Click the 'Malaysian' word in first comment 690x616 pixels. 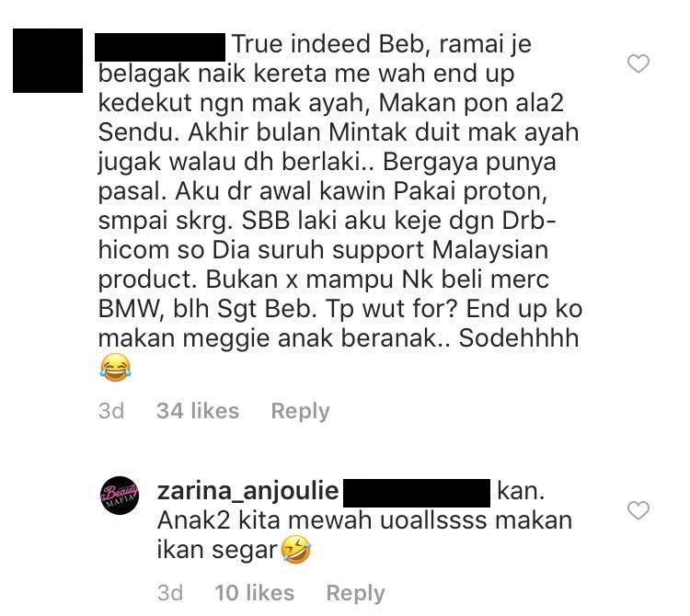(x=490, y=250)
